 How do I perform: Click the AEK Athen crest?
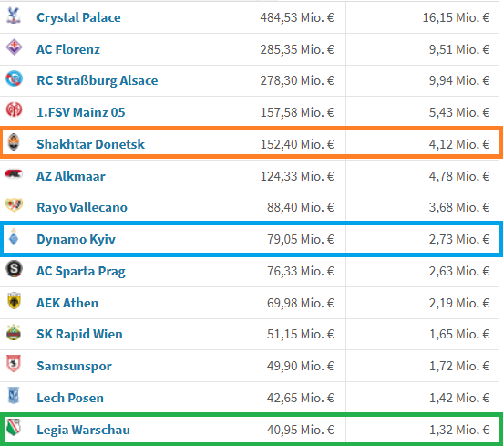[x=14, y=300]
